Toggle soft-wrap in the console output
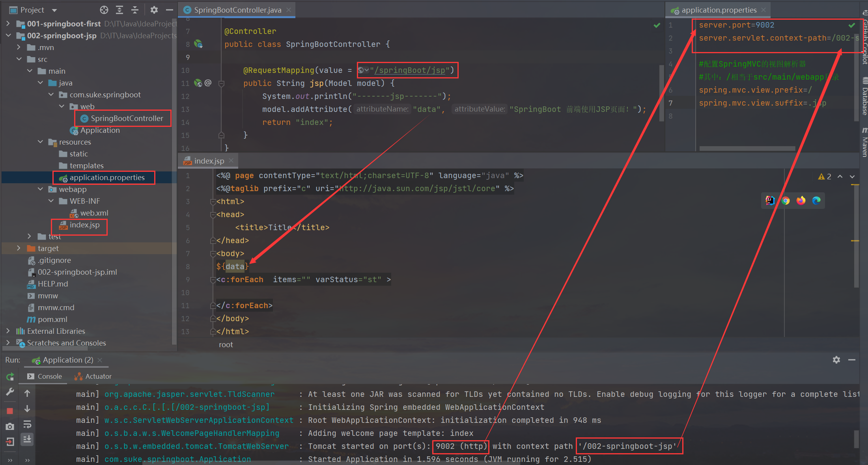The width and height of the screenshot is (868, 465). [x=27, y=424]
